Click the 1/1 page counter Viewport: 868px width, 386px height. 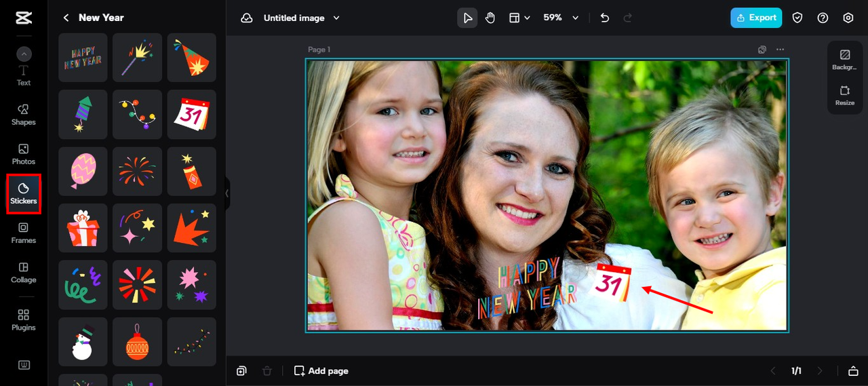[796, 371]
